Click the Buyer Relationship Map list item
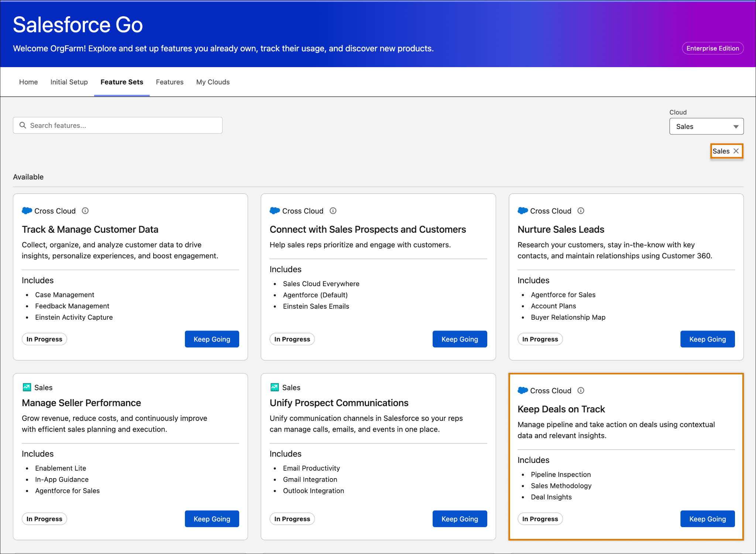 pos(568,317)
